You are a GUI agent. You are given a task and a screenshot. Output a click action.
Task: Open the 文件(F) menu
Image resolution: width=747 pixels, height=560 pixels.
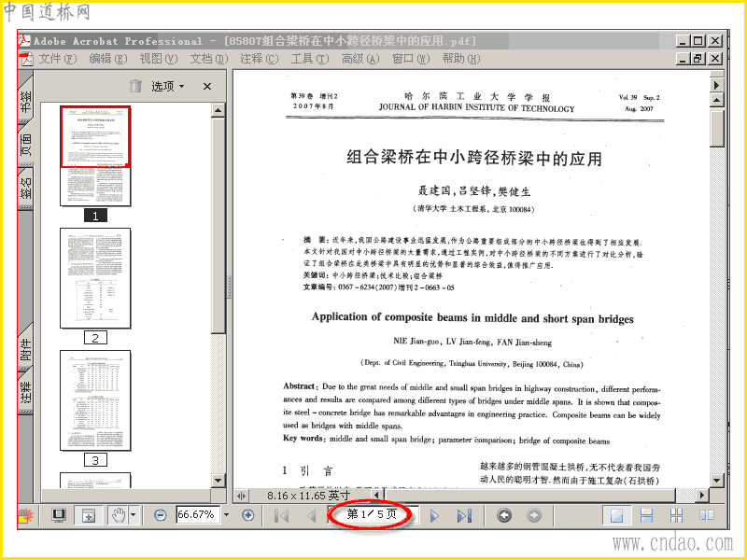pos(58,59)
